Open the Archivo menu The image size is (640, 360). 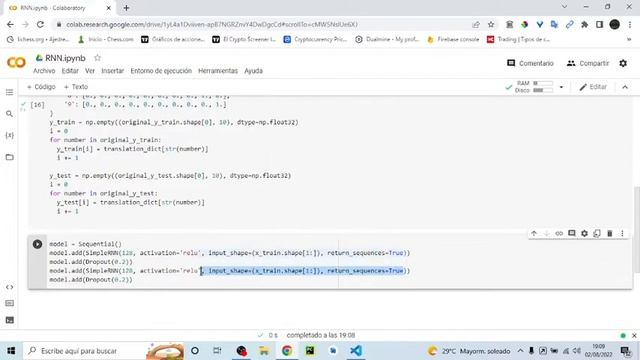point(44,71)
